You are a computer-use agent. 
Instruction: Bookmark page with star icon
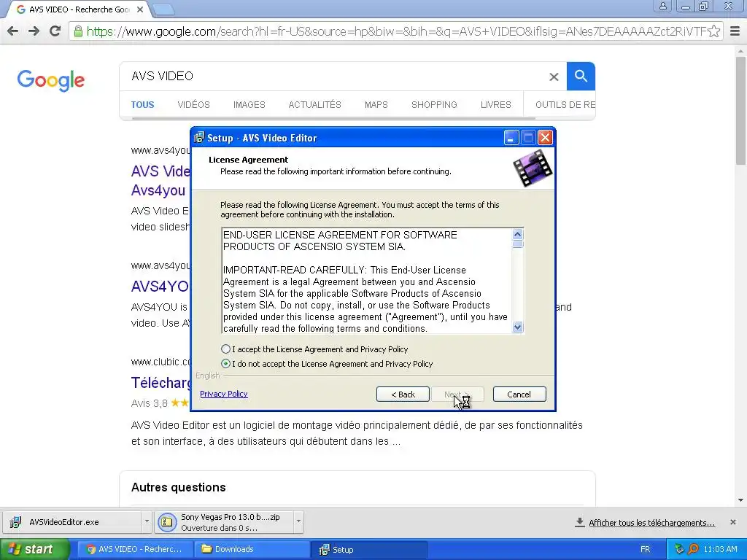tap(713, 31)
